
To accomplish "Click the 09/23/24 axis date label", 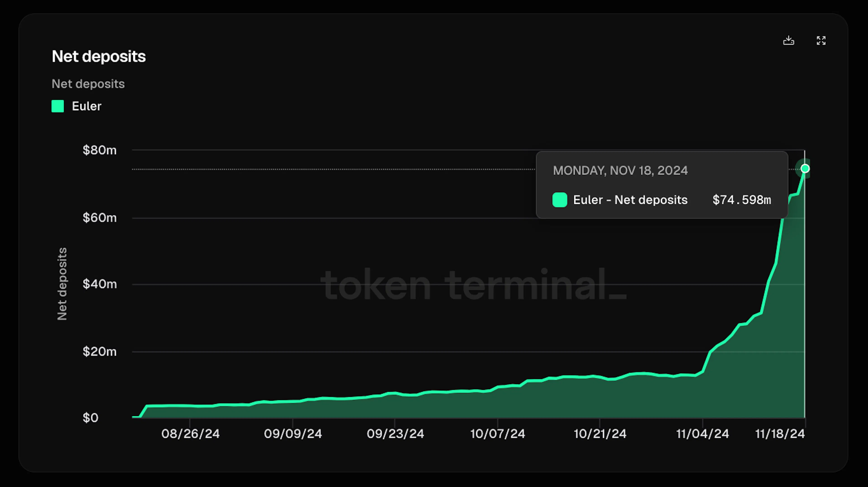I will coord(395,434).
